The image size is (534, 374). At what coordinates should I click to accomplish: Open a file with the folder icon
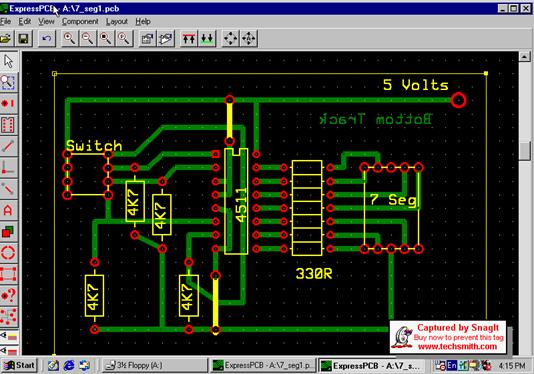(6, 38)
